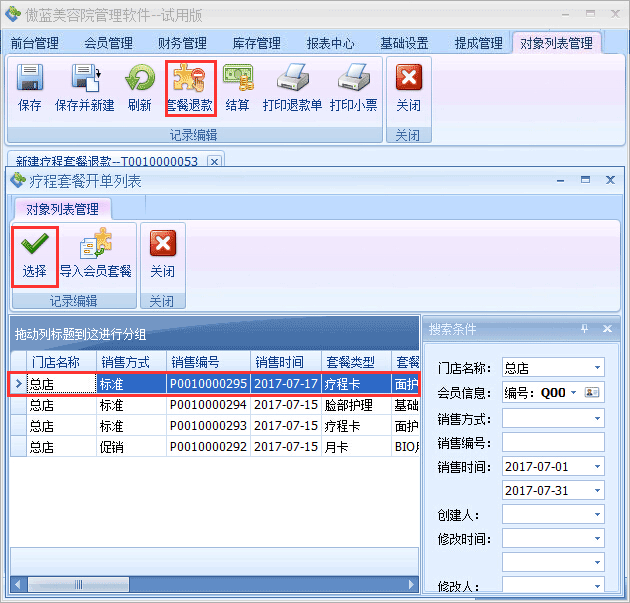Sort by the 销售方式 column header
630x603 pixels.
131,362
